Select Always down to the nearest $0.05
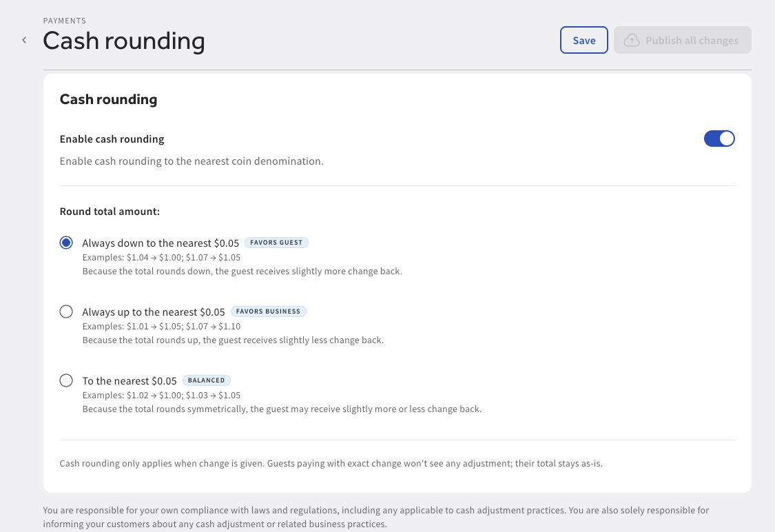 (x=66, y=243)
